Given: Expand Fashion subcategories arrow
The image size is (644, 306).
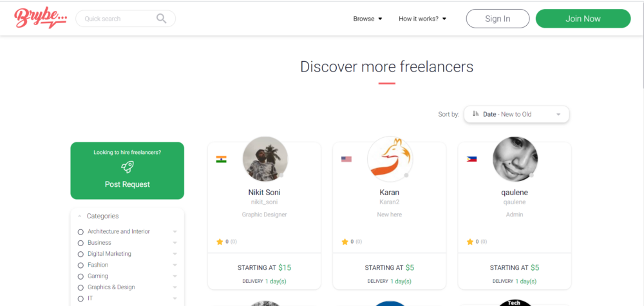Looking at the screenshot, I should tap(175, 265).
